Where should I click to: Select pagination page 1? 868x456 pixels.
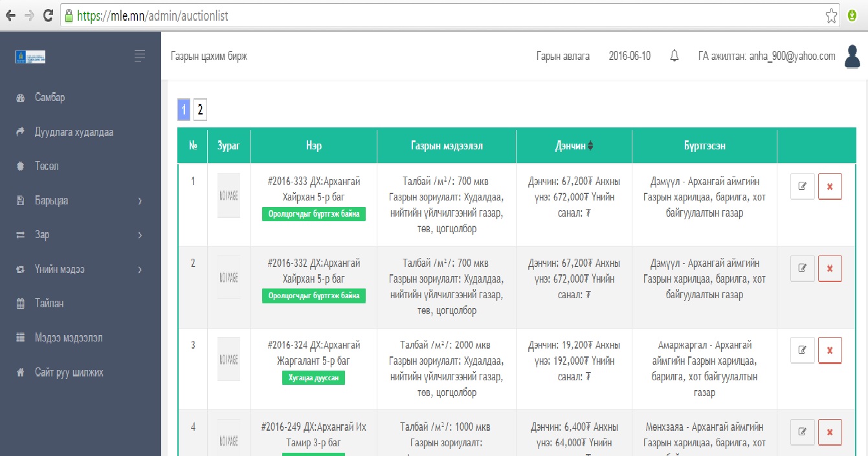184,110
